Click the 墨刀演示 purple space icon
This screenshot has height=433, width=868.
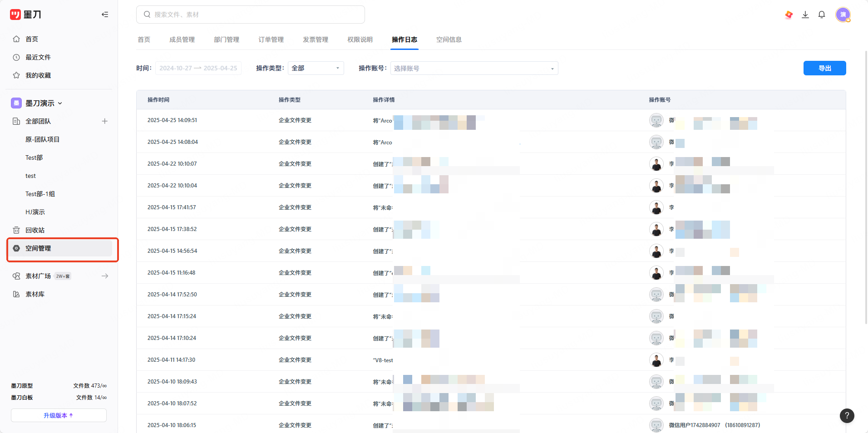pos(16,103)
